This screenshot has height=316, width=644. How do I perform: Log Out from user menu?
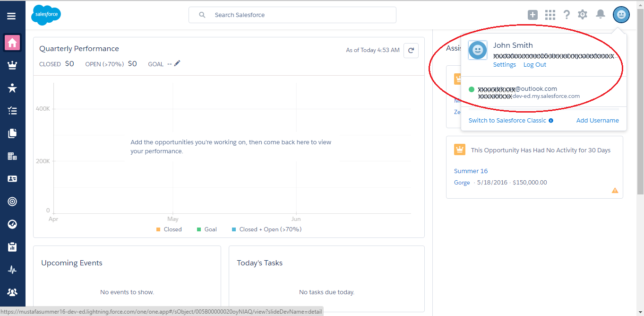pos(535,65)
